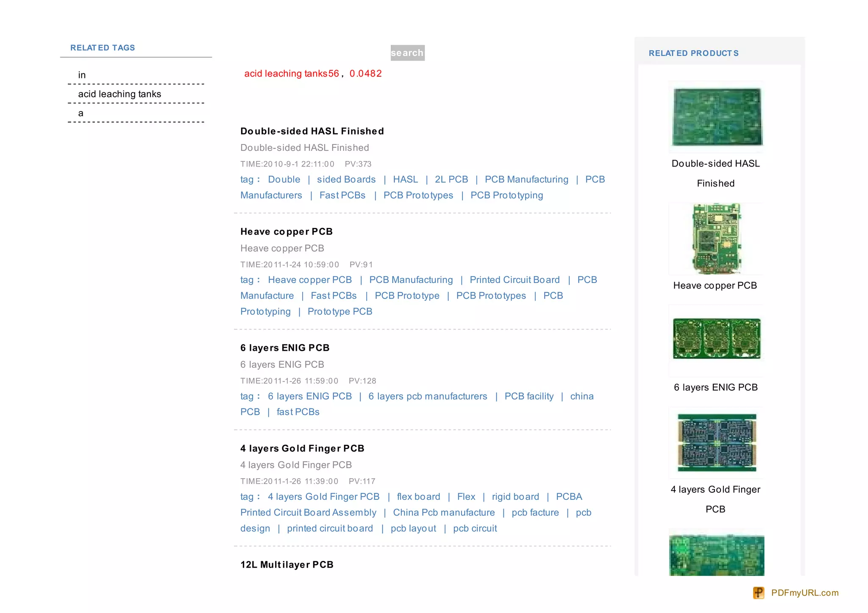Screen dimensions: 868x613
Task: Click the PDFmyURL.com link text
Action: (804, 593)
